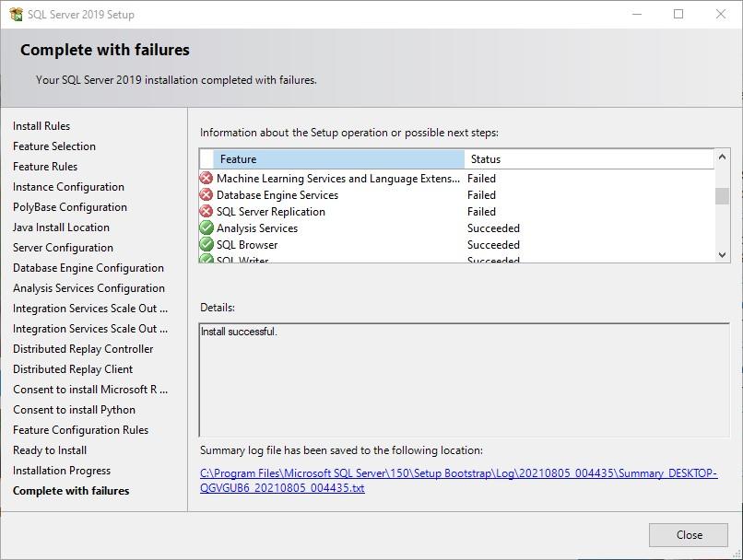This screenshot has width=743, height=560.
Task: Click the feature list scrollbar thumb
Action: [722, 196]
